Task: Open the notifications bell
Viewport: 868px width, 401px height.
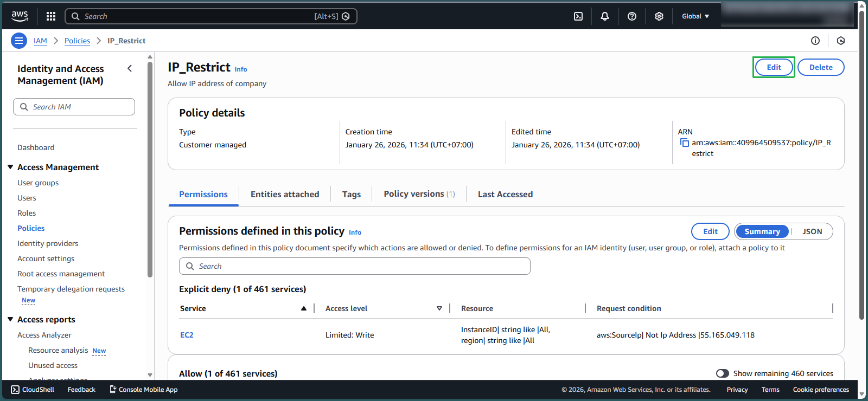Action: tap(605, 16)
